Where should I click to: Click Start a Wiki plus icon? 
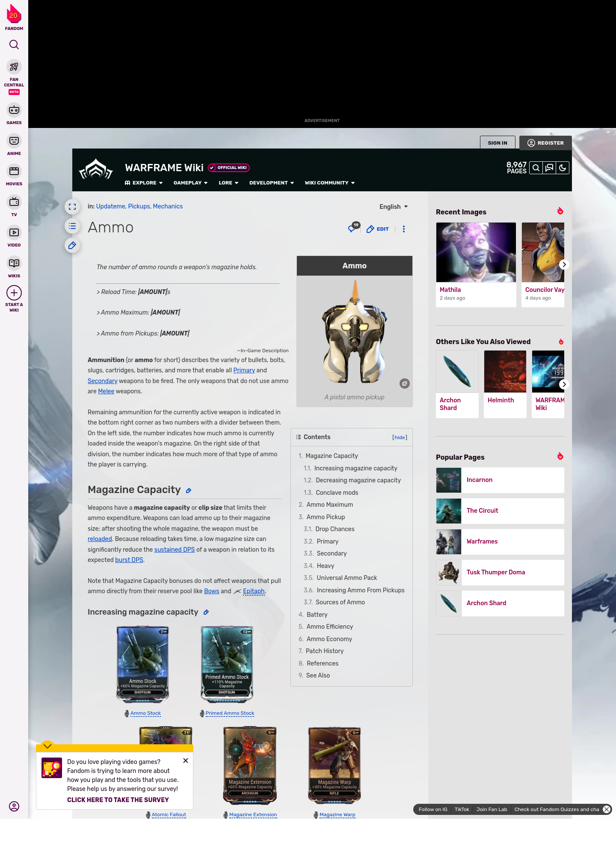pos(14,293)
